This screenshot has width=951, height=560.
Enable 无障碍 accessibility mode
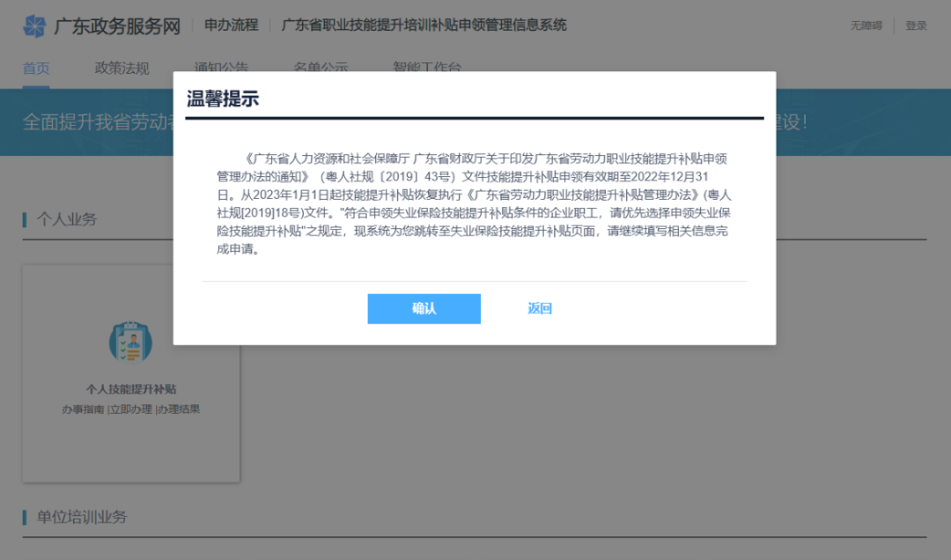point(867,26)
